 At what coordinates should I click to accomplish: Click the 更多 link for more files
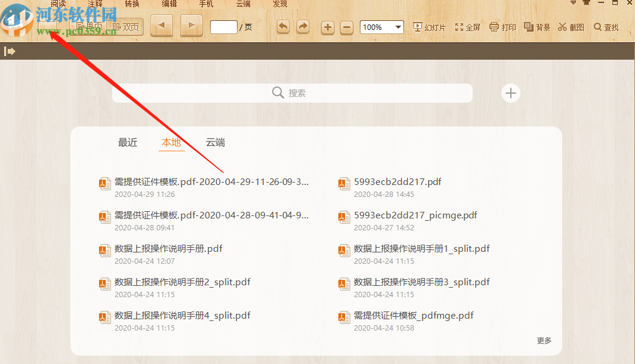[x=544, y=341]
